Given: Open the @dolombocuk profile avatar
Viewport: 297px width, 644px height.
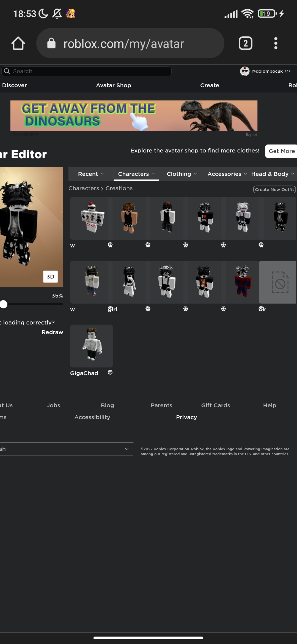Looking at the screenshot, I should 244,71.
